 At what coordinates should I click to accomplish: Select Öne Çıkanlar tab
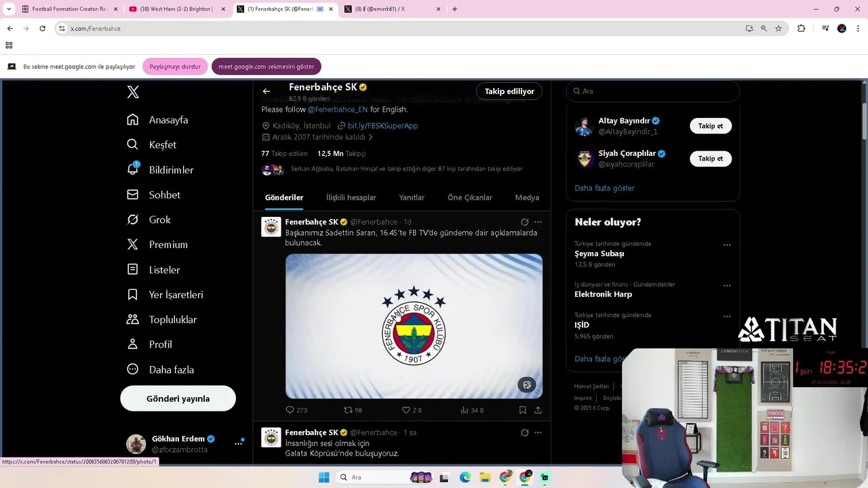click(470, 198)
